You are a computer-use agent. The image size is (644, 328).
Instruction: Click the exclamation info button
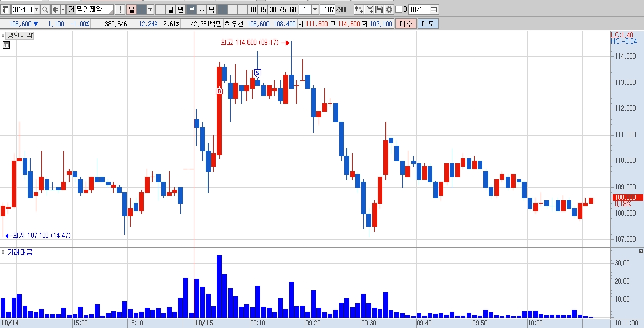(x=120, y=9)
